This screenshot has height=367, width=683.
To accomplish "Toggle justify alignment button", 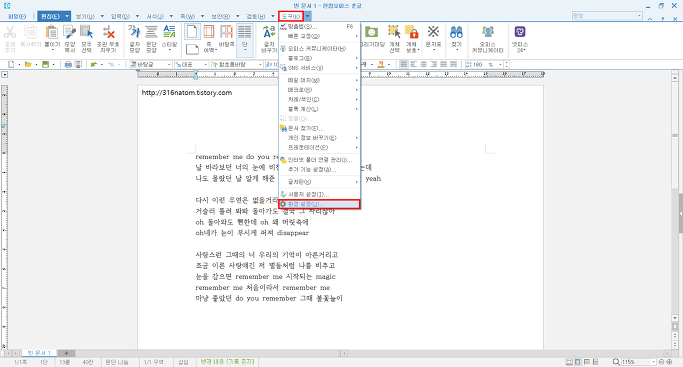I will point(404,64).
